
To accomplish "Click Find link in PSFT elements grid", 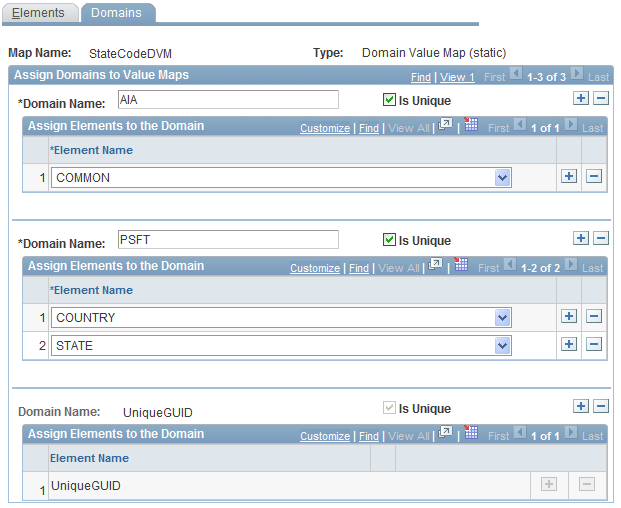I will [x=359, y=268].
